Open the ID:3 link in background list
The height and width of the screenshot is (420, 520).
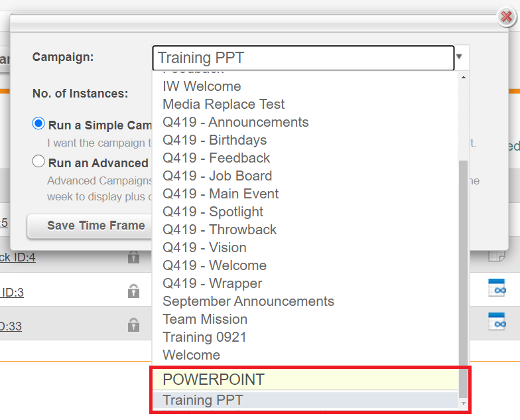pos(12,292)
